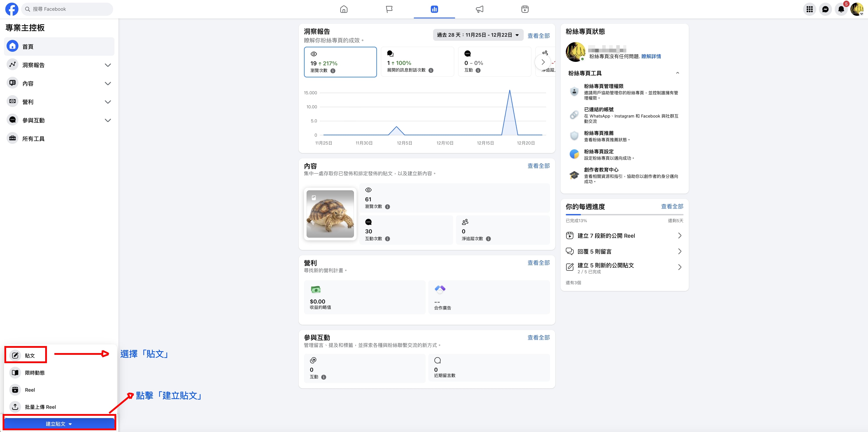Open the 收益約略值 $0.00 card
868x432 pixels.
364,298
